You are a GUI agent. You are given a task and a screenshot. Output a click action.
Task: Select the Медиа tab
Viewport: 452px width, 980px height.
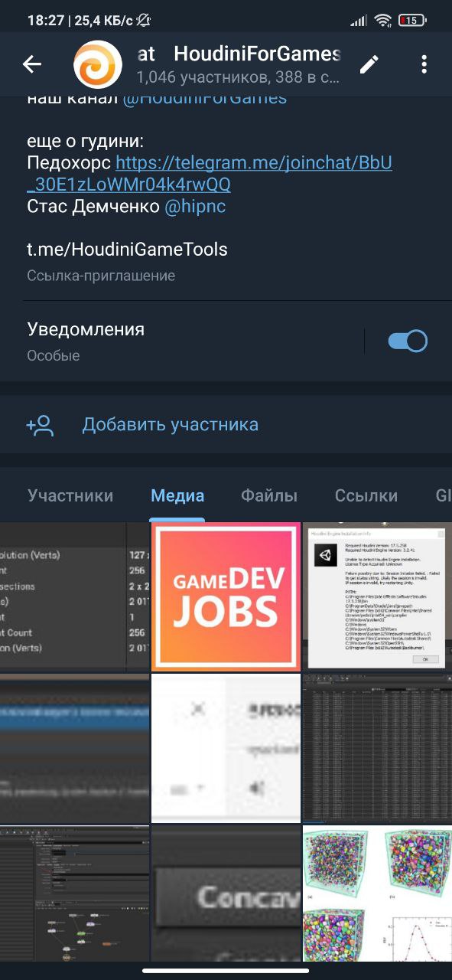coord(177,496)
